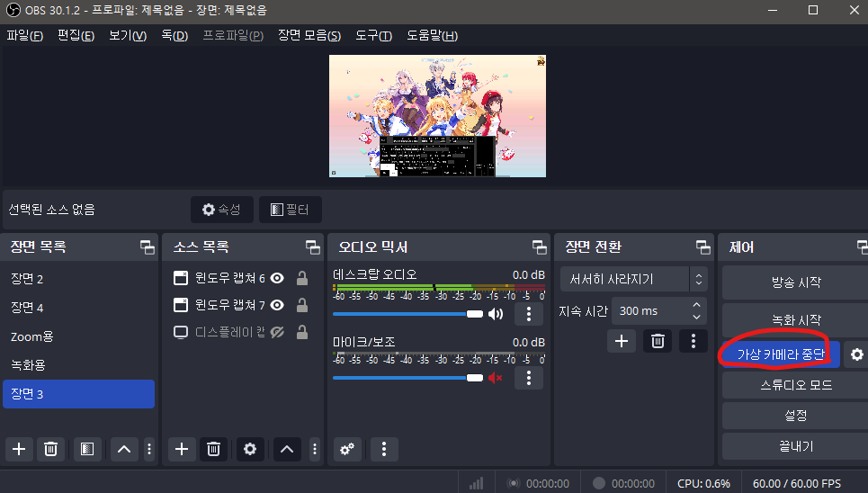Add a new scene with plus icon
Viewport: 868px width, 493px height.
coord(19,449)
